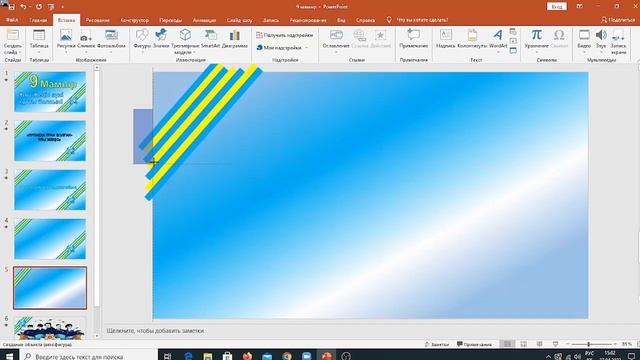Click the Создать слайд new slide icon
Viewport: 640px width, 360px height.
pos(13,36)
